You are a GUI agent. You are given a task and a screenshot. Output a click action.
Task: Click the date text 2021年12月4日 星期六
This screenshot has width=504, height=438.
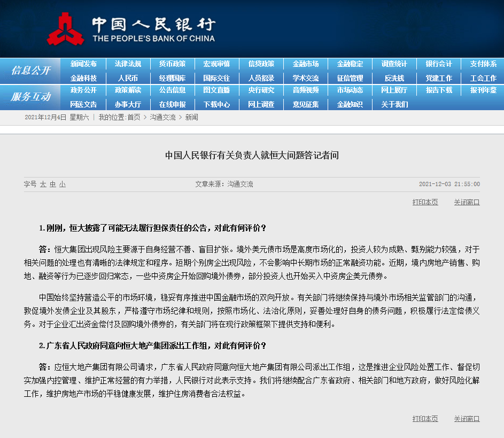point(57,117)
